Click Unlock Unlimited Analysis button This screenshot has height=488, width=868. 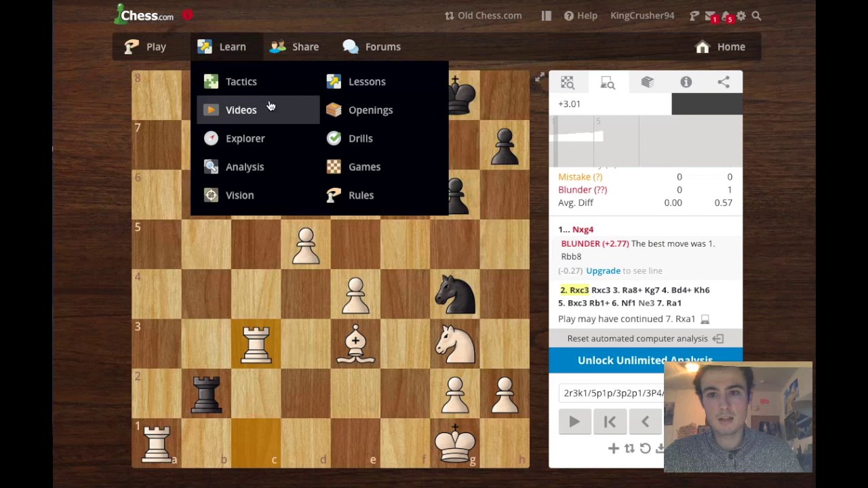point(645,360)
